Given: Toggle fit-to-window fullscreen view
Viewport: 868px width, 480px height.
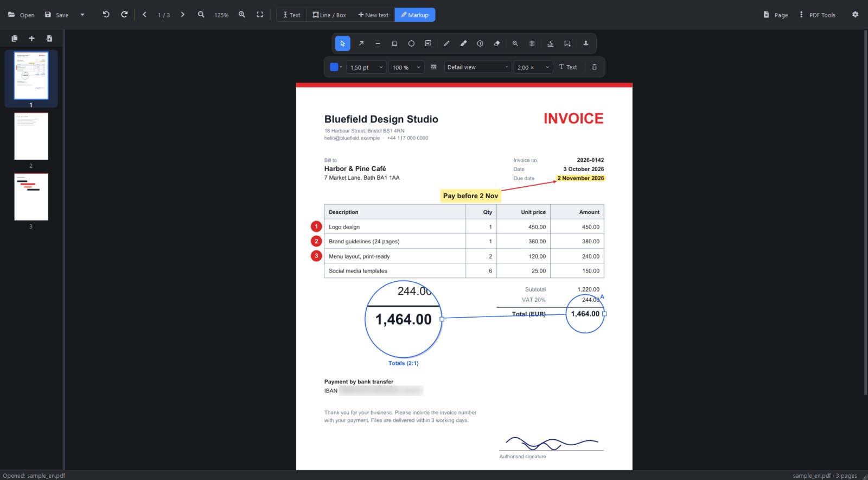Looking at the screenshot, I should [x=260, y=15].
